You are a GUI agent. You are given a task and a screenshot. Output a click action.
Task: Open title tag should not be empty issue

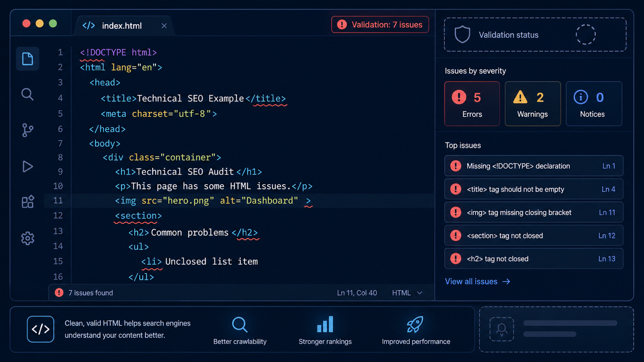click(x=534, y=189)
